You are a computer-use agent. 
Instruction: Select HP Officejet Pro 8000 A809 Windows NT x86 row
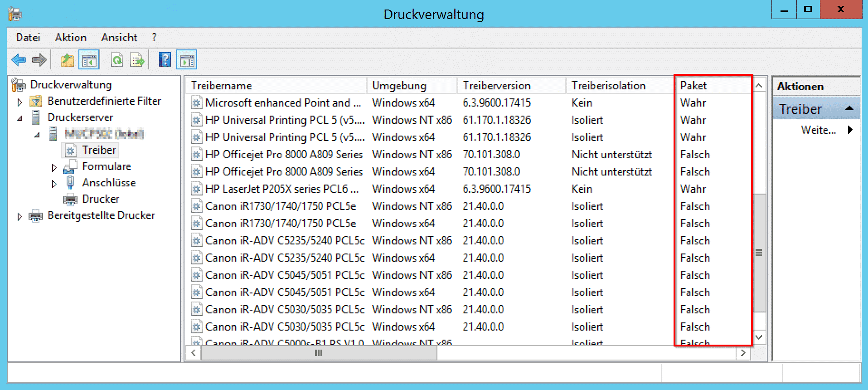tap(469, 155)
